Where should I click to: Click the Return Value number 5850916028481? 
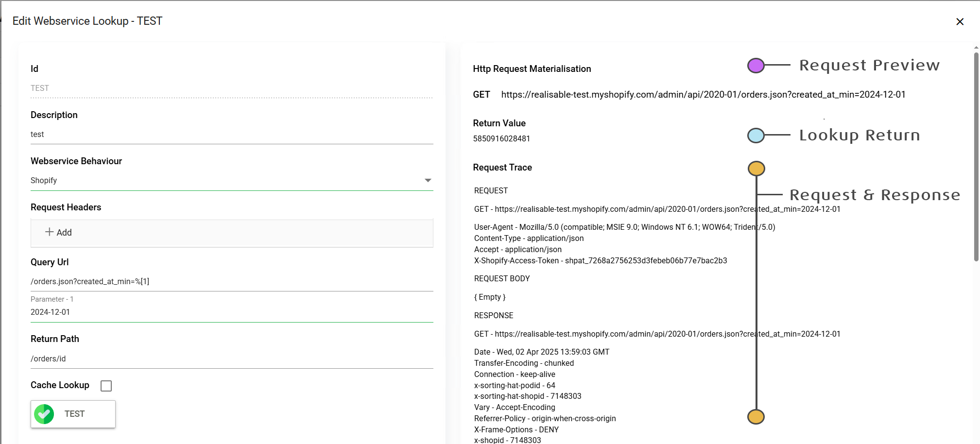[x=501, y=138]
